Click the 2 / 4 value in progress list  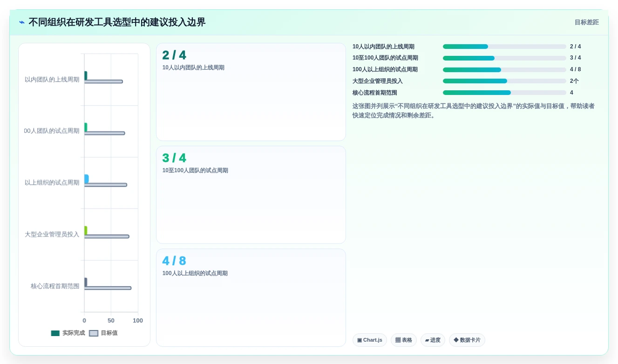[x=576, y=47]
